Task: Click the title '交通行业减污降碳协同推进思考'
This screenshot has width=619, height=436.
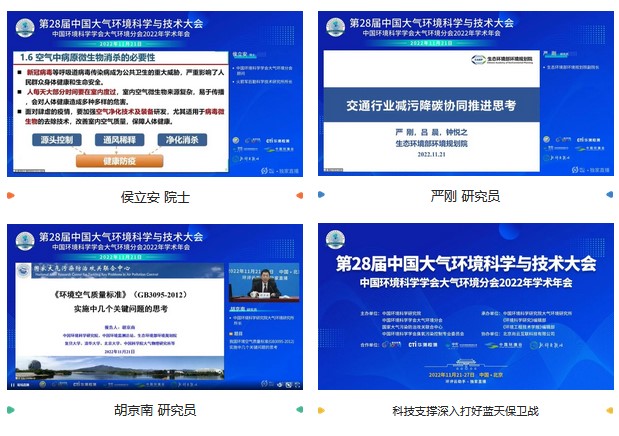Action: [431, 105]
